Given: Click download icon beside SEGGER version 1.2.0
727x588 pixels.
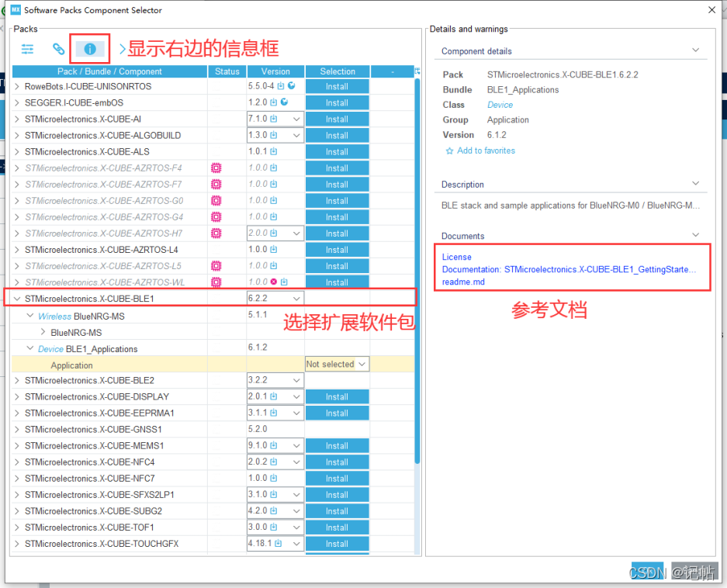Looking at the screenshot, I should point(274,102).
